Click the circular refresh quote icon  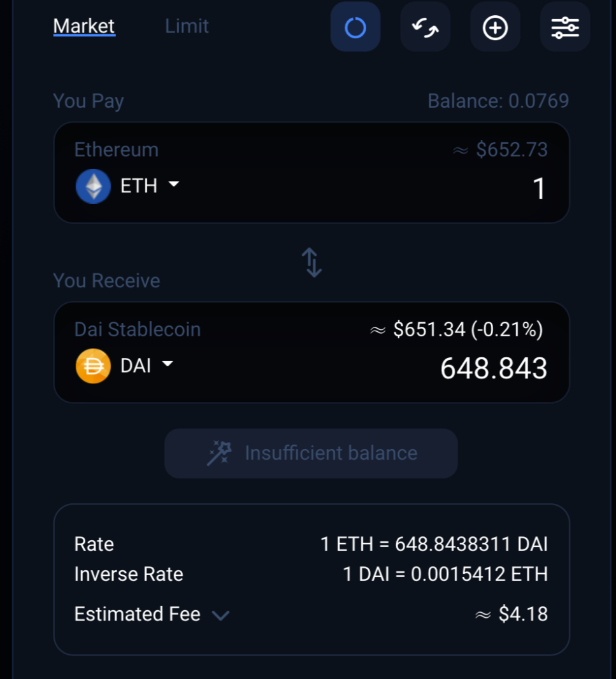pyautogui.click(x=355, y=27)
